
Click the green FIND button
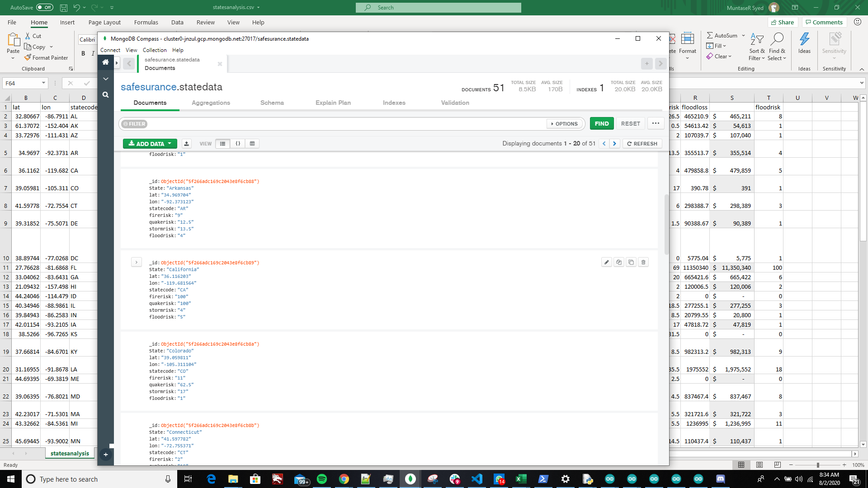[x=601, y=124]
